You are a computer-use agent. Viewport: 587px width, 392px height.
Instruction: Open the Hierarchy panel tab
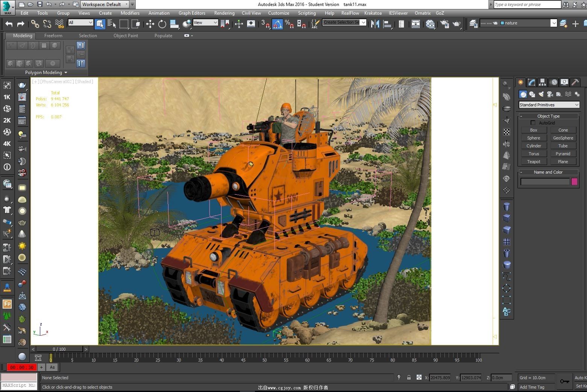(542, 82)
